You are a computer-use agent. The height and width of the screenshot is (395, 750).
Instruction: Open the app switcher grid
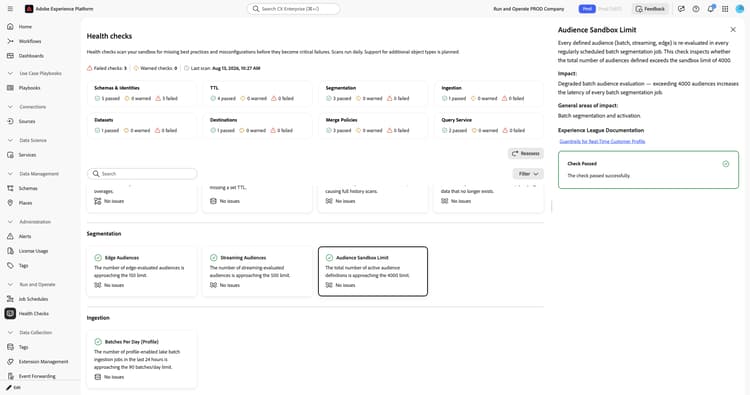pyautogui.click(x=725, y=9)
